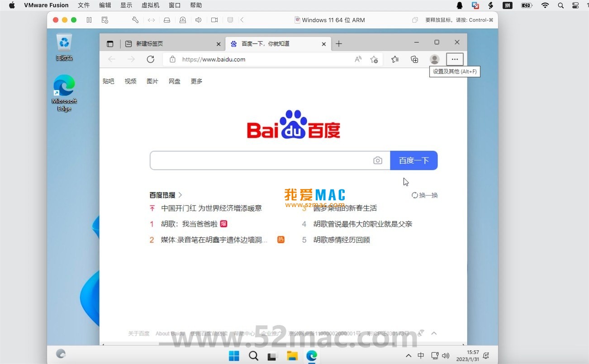
Task: Select the 百度一下，你就知道 tab
Action: [x=278, y=44]
